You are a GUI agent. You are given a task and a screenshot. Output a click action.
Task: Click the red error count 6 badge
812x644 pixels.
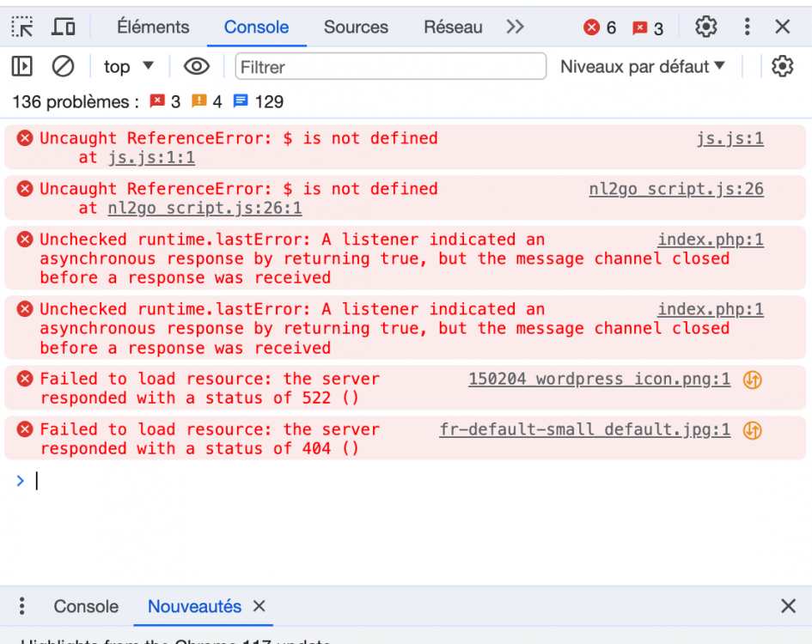tap(600, 27)
